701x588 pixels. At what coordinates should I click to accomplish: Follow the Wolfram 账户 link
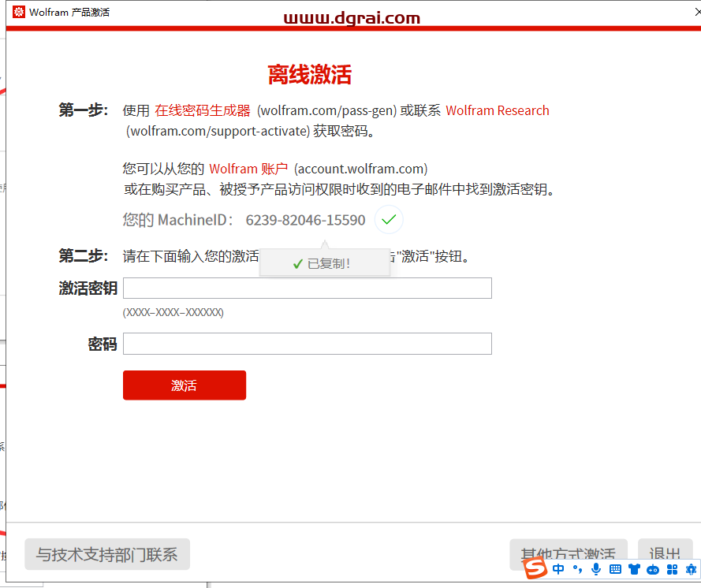coord(248,169)
